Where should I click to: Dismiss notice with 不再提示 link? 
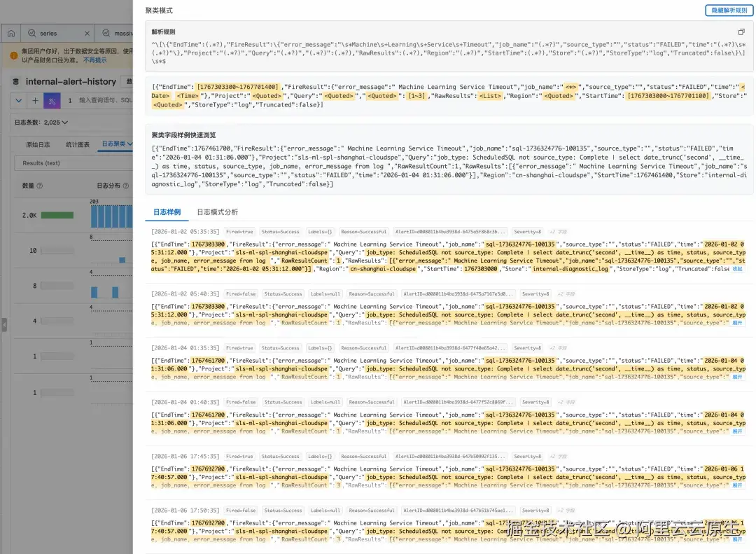click(x=95, y=60)
